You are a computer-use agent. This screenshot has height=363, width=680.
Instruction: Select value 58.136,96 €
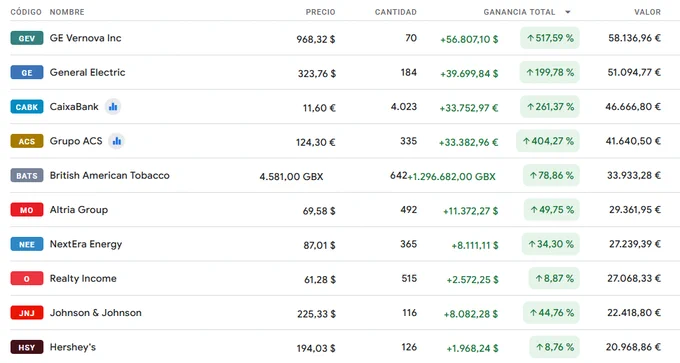click(634, 38)
